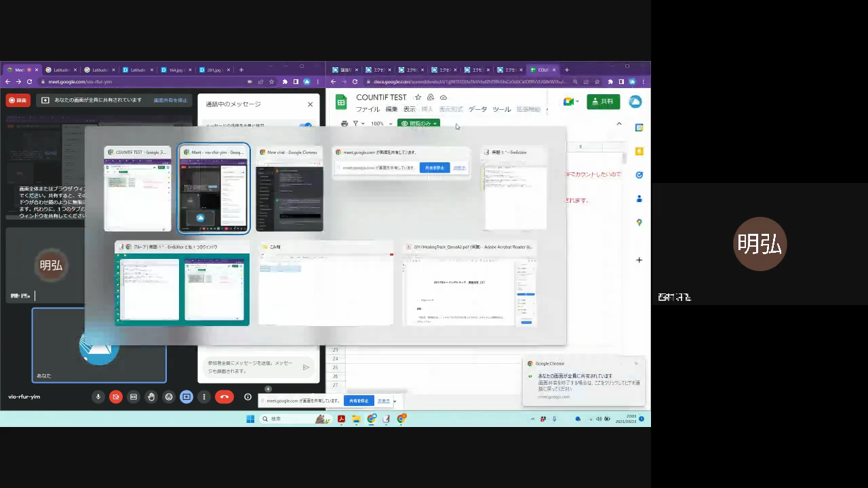The width and height of the screenshot is (868, 488).
Task: Click the green 共有 share button
Action: pos(603,101)
